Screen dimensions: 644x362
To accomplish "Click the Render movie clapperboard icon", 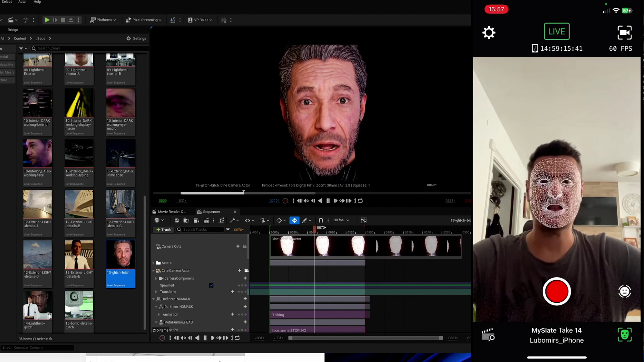I will tap(206, 221).
